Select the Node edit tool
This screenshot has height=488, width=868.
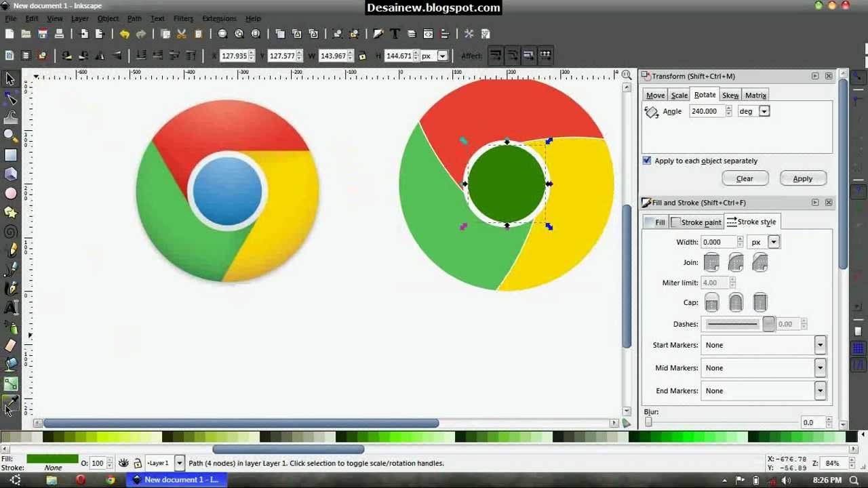pyautogui.click(x=10, y=99)
